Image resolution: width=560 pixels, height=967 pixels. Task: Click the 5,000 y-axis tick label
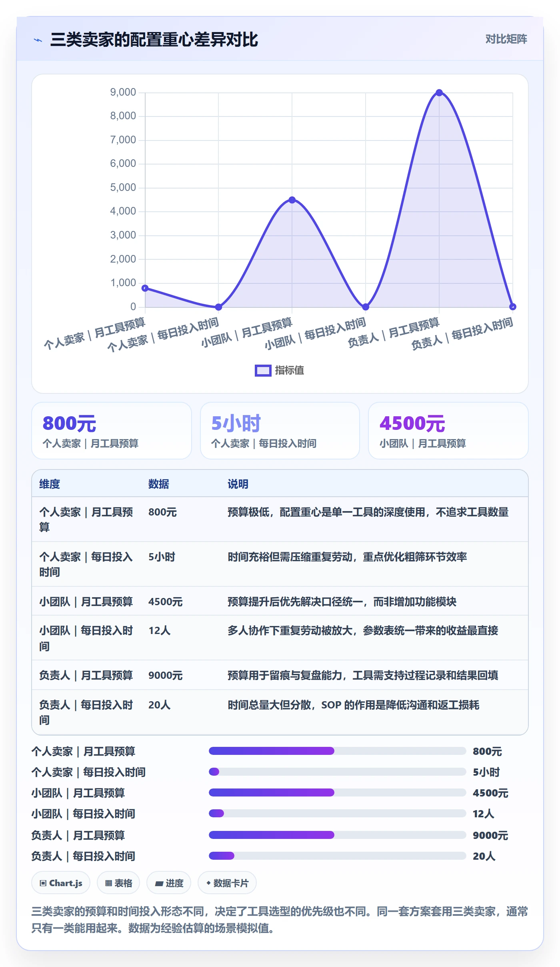[x=123, y=187]
